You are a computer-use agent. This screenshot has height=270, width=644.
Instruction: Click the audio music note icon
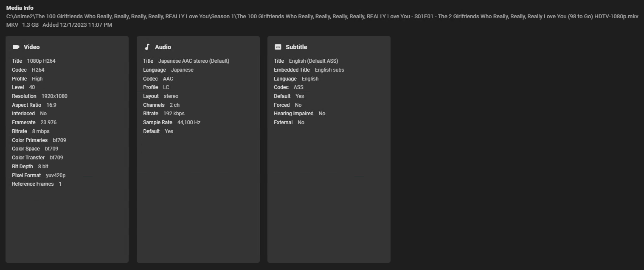click(147, 47)
